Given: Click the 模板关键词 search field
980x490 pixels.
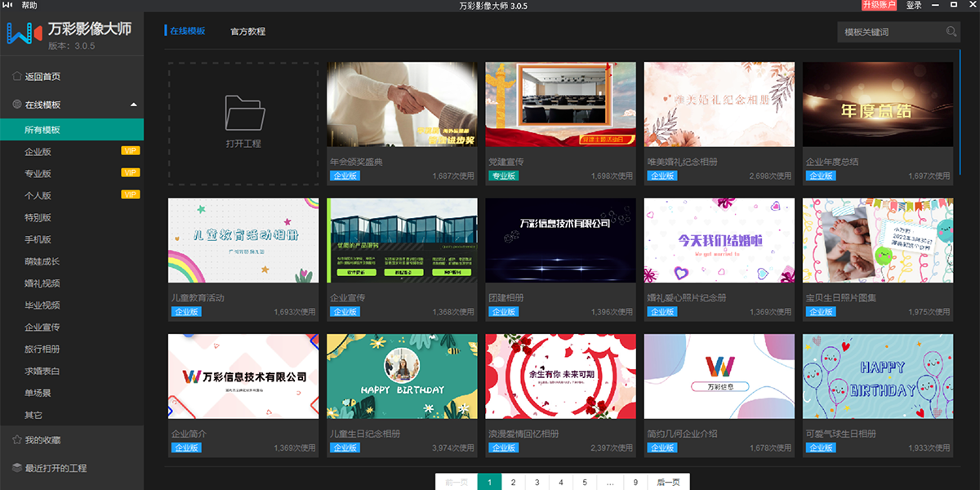Looking at the screenshot, I should coord(890,32).
